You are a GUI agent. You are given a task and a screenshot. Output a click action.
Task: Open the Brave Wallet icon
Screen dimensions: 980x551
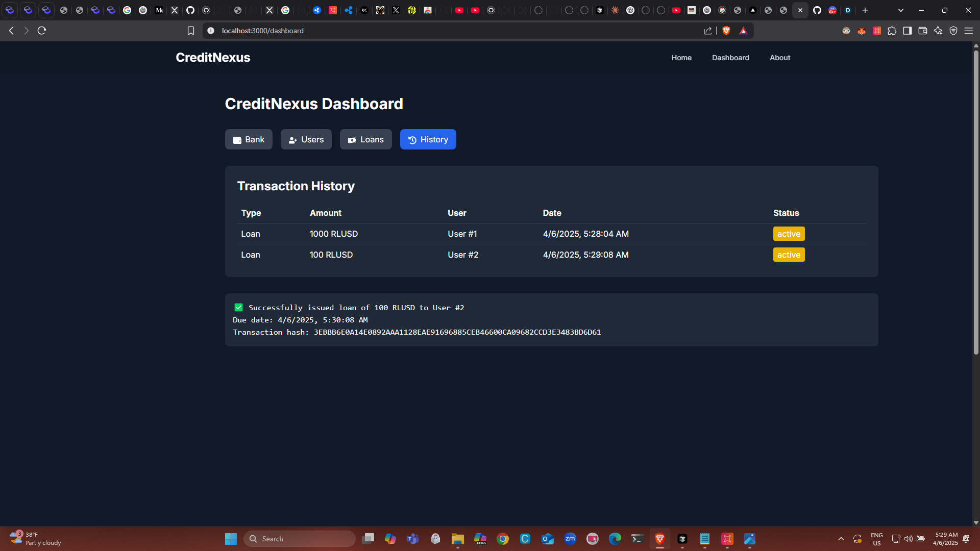point(923,31)
